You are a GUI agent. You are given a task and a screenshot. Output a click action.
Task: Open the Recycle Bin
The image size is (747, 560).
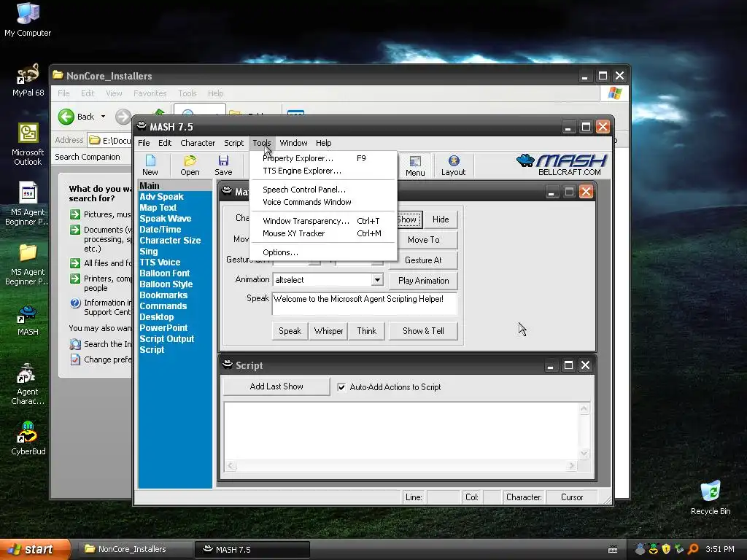click(x=711, y=498)
